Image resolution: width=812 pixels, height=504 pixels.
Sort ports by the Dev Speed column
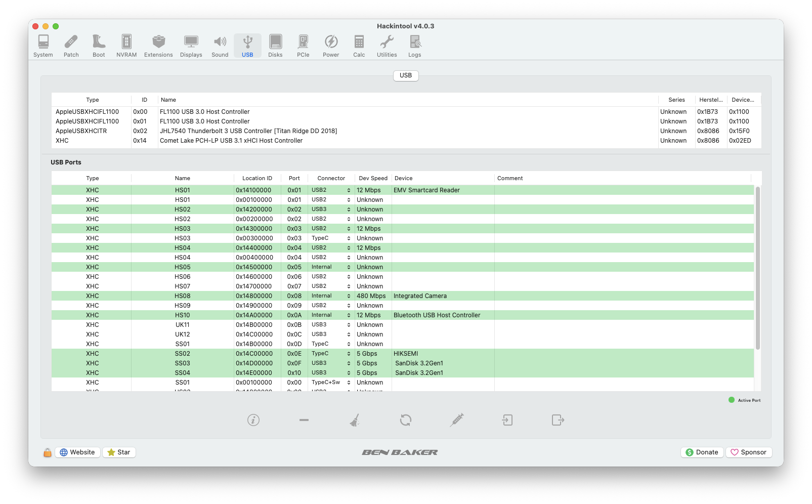pos(373,178)
